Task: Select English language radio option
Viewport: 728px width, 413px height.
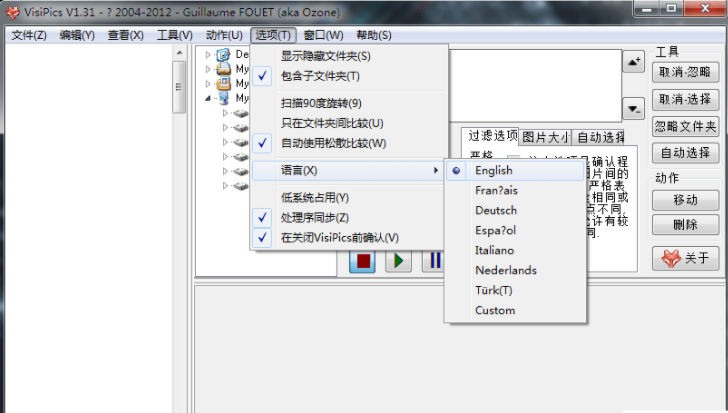Action: tap(494, 171)
